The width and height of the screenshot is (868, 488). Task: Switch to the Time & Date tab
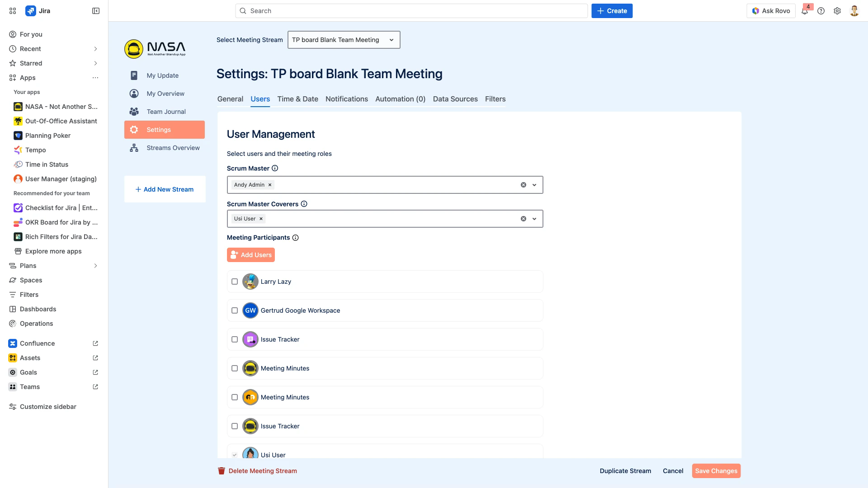tap(297, 99)
